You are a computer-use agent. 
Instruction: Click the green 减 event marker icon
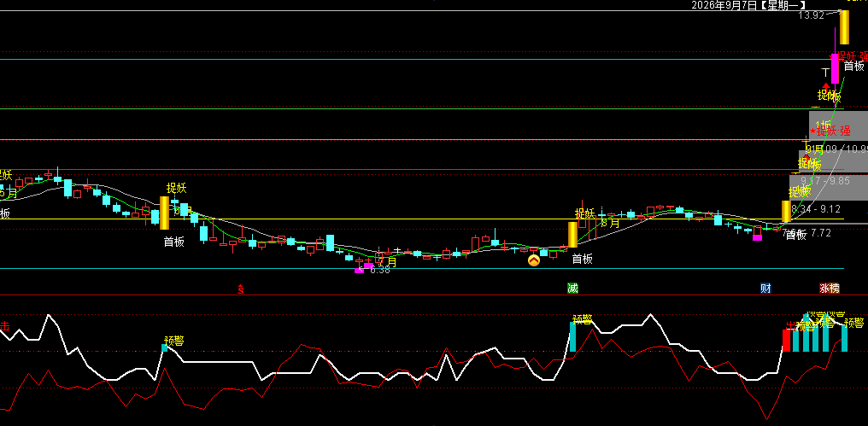[572, 288]
